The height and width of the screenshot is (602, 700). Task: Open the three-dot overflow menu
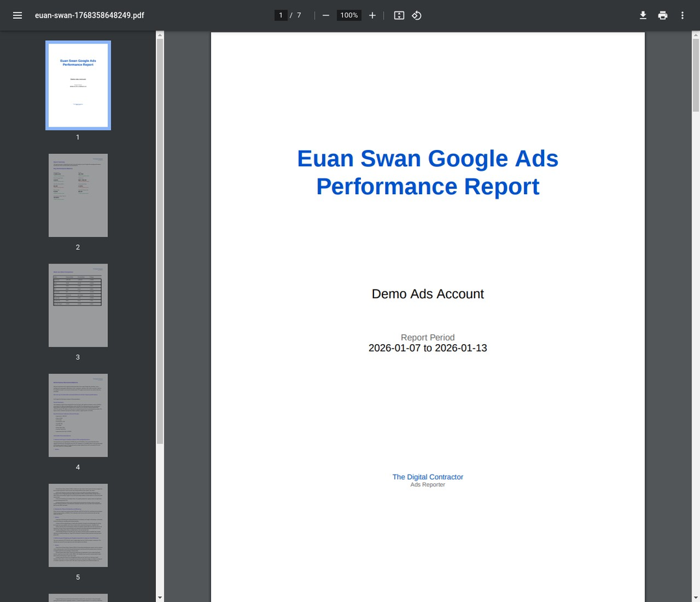pyautogui.click(x=682, y=15)
